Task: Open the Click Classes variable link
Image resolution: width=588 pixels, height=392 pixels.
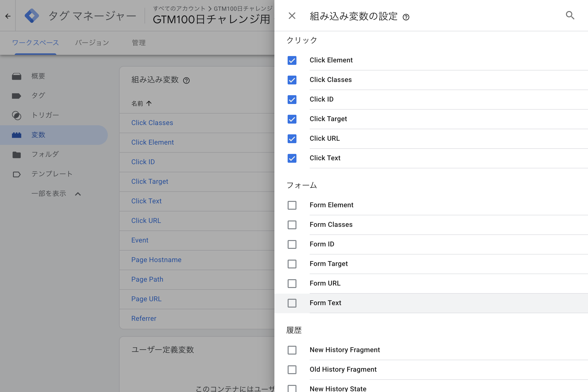Action: pos(152,123)
